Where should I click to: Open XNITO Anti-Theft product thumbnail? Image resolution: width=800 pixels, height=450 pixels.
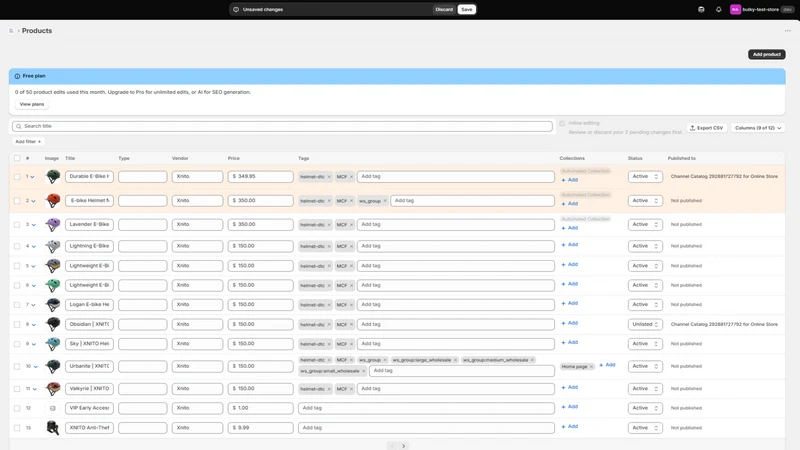pos(53,428)
